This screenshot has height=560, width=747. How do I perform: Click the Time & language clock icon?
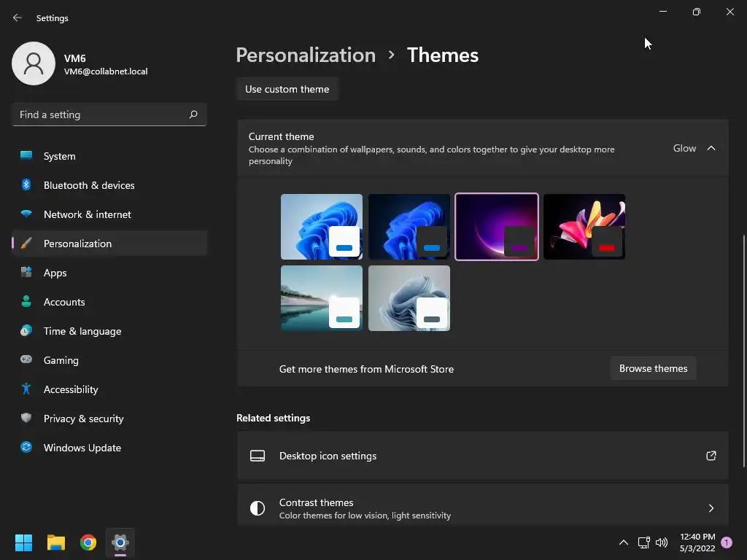click(x=26, y=330)
